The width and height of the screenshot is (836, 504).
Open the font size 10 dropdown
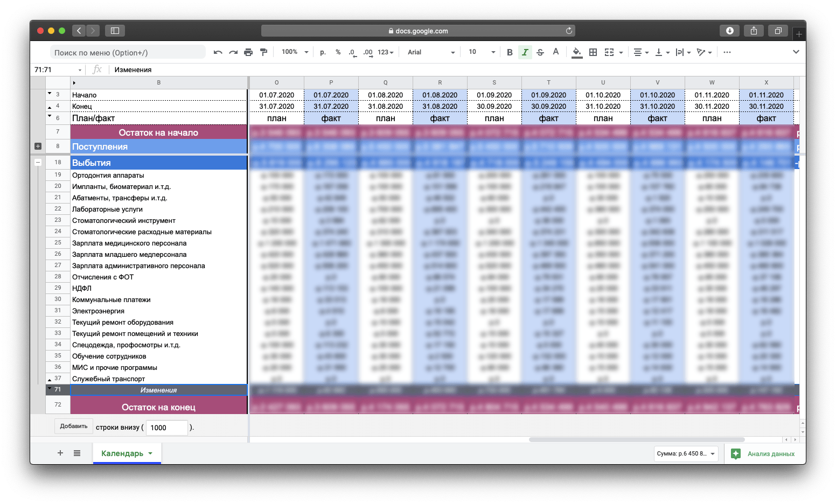482,52
